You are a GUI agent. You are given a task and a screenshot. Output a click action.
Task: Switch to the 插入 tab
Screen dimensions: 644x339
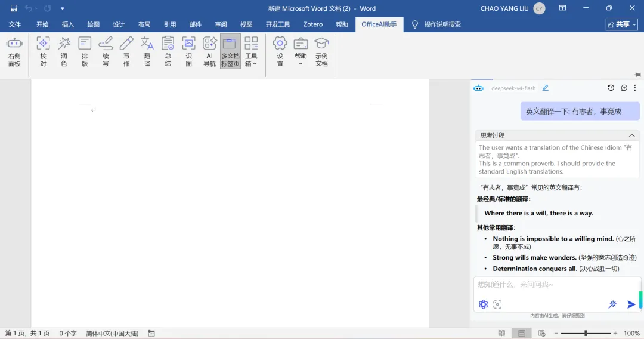point(68,24)
